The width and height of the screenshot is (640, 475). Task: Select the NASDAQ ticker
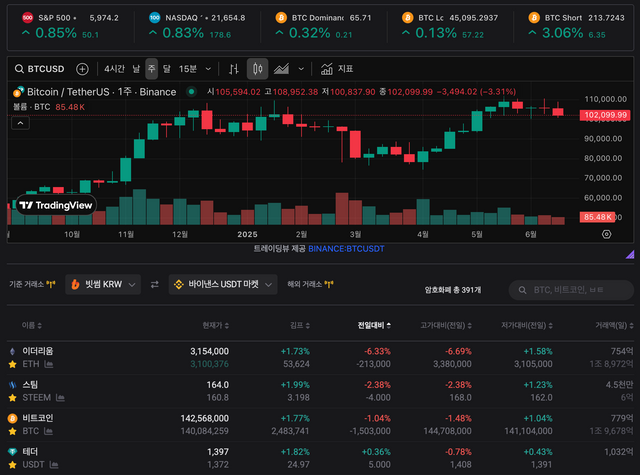tap(197, 26)
